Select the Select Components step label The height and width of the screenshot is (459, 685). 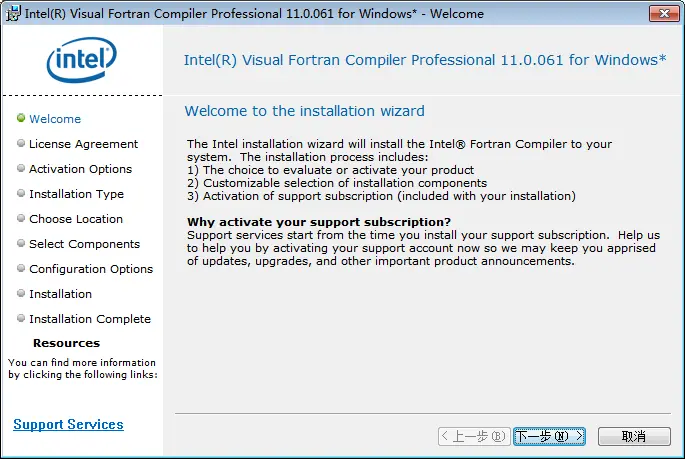pyautogui.click(x=84, y=244)
